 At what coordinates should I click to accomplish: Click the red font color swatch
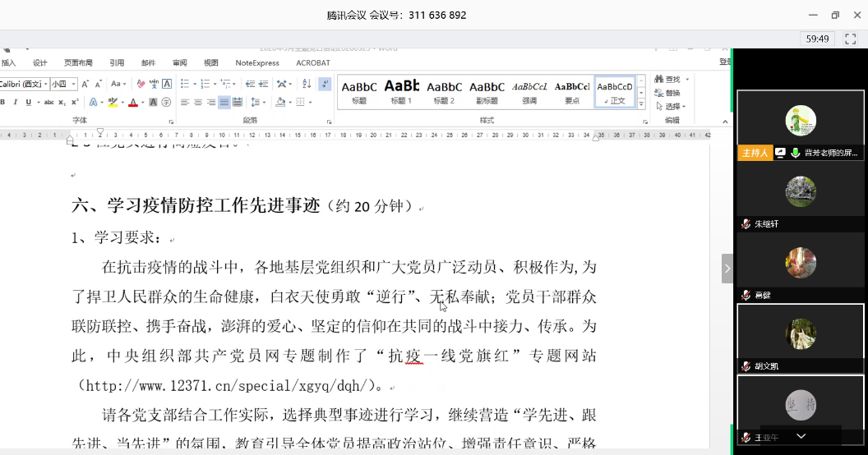pos(132,103)
